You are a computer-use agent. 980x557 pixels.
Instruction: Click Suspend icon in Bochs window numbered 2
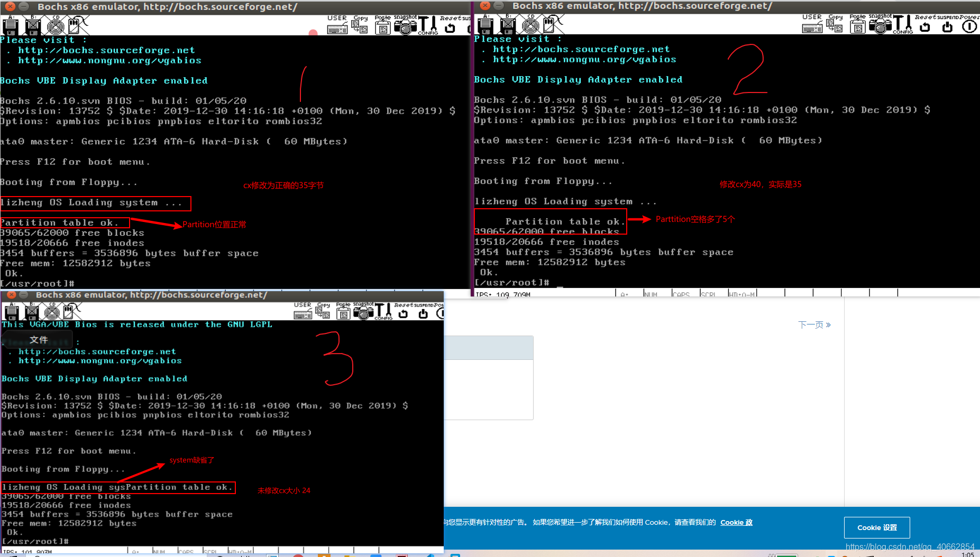947,24
